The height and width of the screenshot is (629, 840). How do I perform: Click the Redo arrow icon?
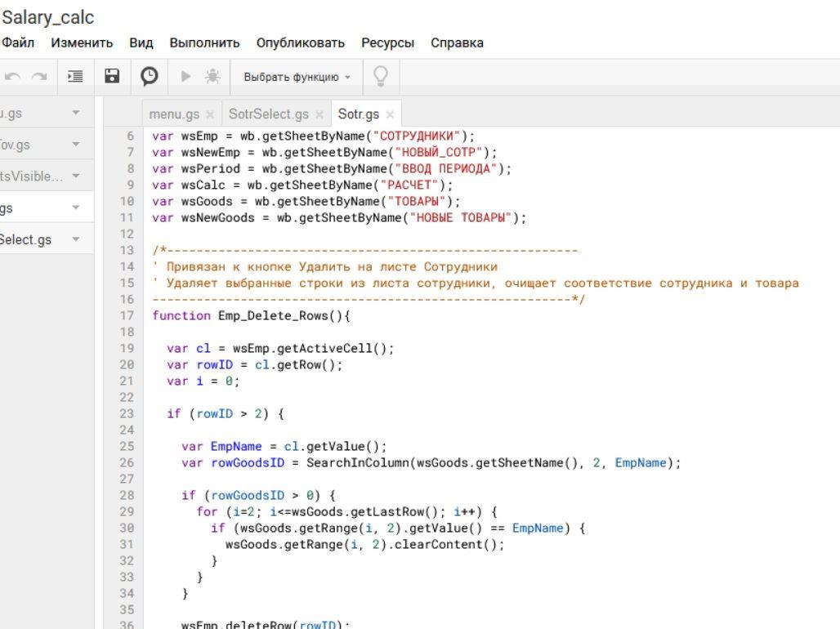(x=39, y=77)
